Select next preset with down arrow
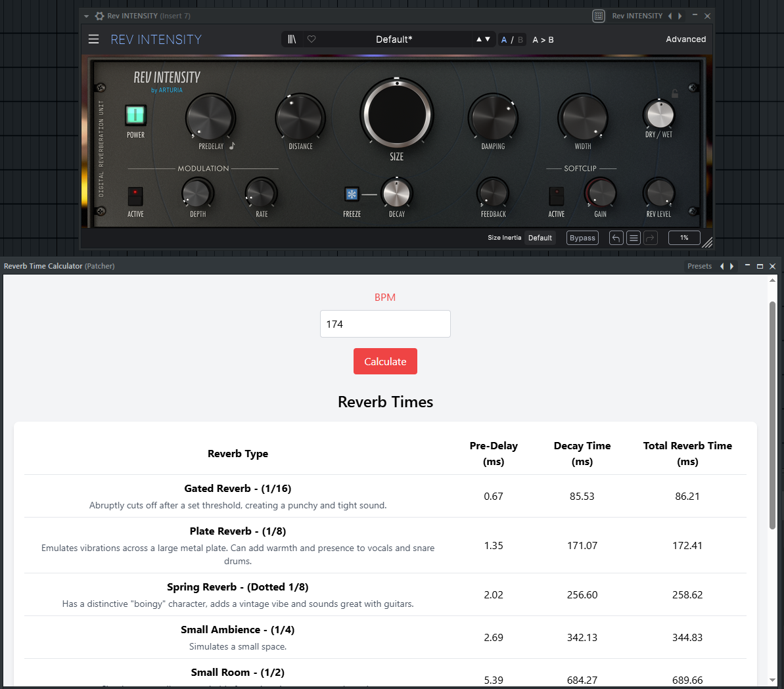The width and height of the screenshot is (784, 689). 488,39
